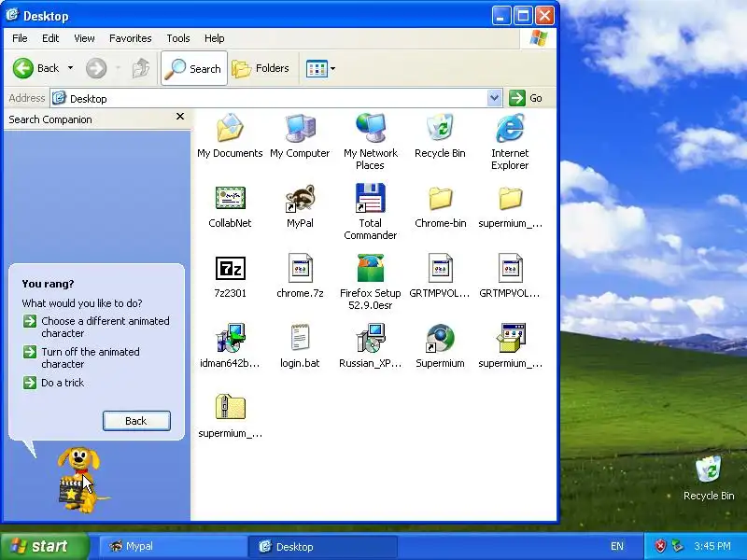This screenshot has width=747, height=560.
Task: Select the idman642b installer icon
Action: point(230,338)
